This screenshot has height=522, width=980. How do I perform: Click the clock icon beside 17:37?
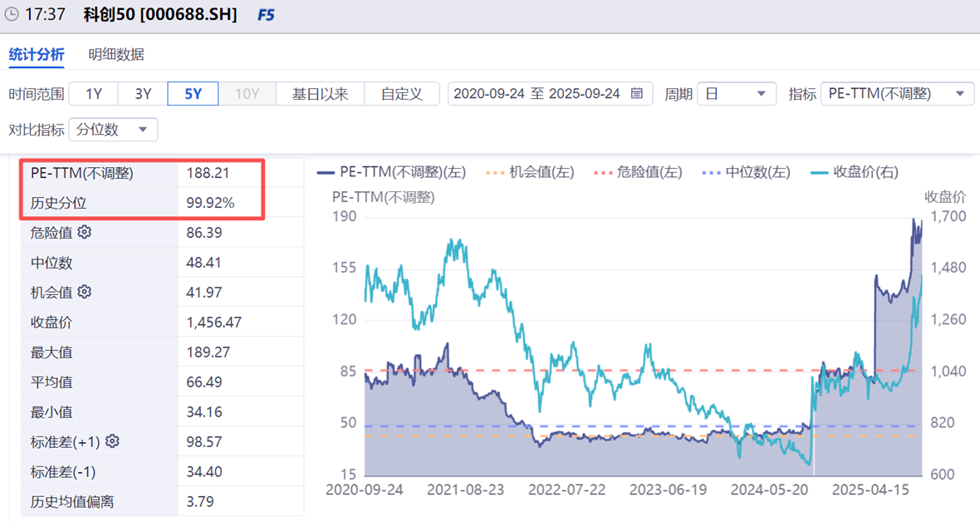pyautogui.click(x=12, y=14)
